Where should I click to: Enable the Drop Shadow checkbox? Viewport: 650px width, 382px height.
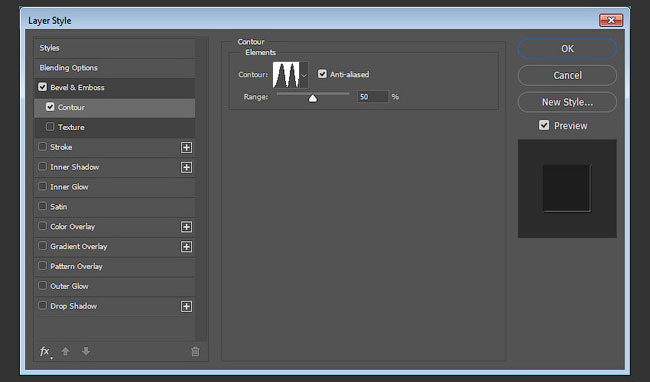(x=42, y=305)
